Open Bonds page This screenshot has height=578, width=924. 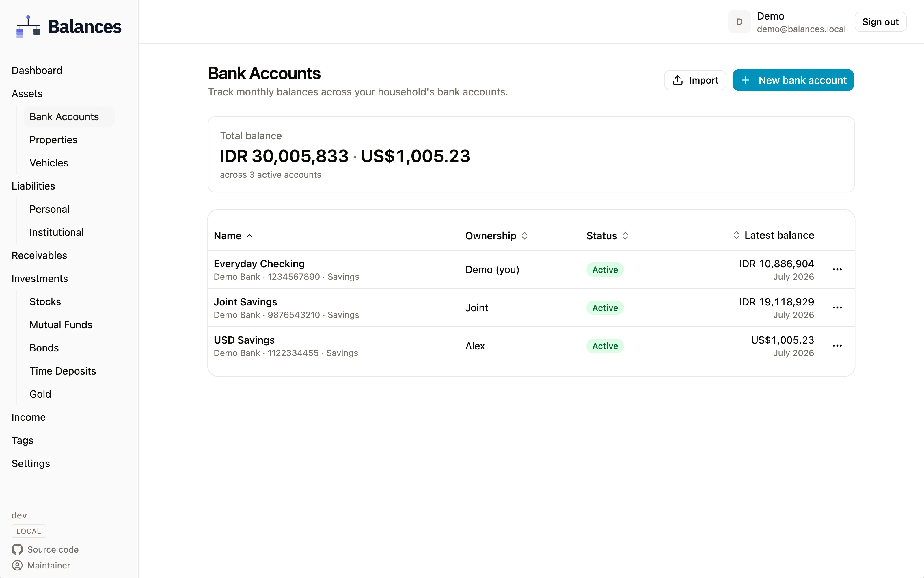click(x=44, y=348)
